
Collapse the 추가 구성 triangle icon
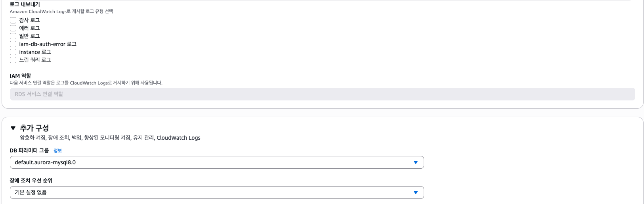coord(13,128)
